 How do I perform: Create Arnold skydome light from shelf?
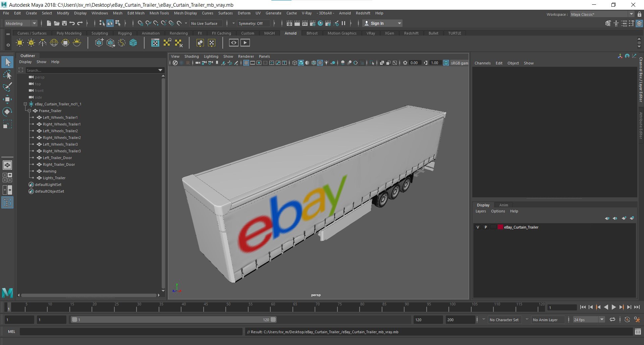[54, 43]
